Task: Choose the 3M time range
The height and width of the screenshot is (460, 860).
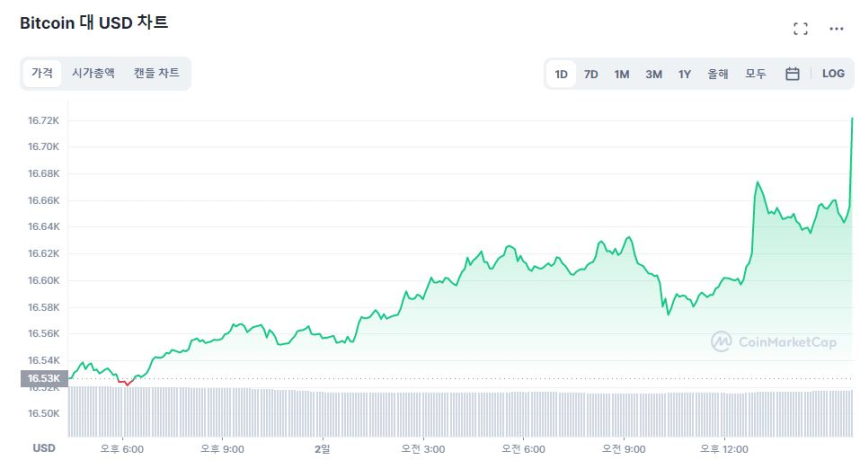Action: tap(654, 74)
